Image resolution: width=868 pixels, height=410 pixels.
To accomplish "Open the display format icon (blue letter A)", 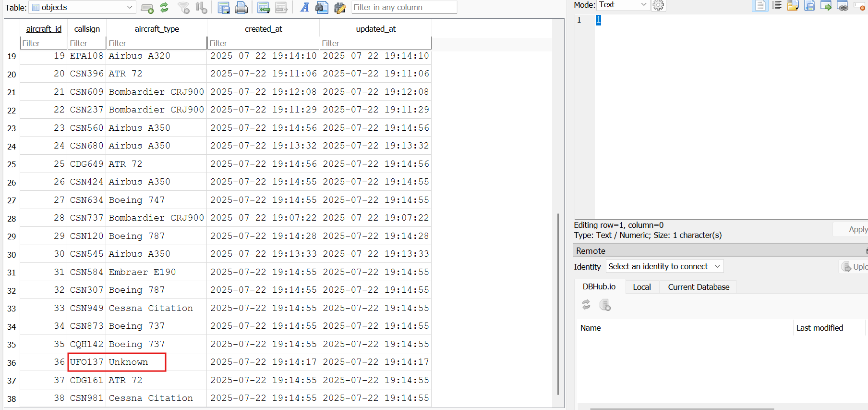I will 304,8.
